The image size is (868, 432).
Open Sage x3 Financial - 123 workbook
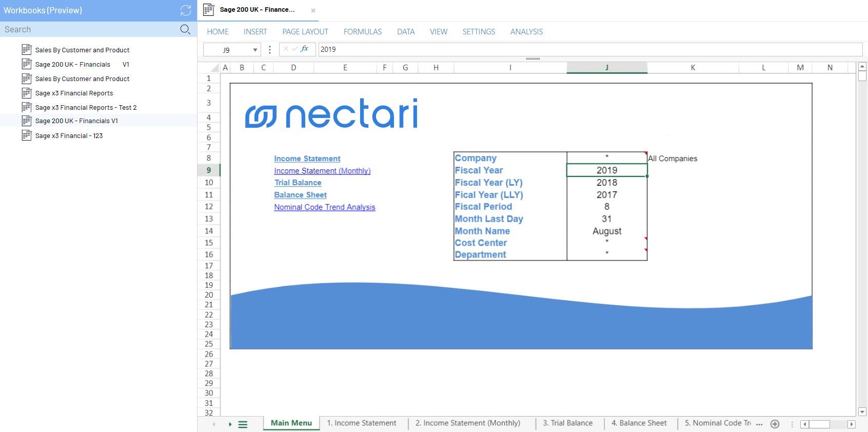pos(69,136)
